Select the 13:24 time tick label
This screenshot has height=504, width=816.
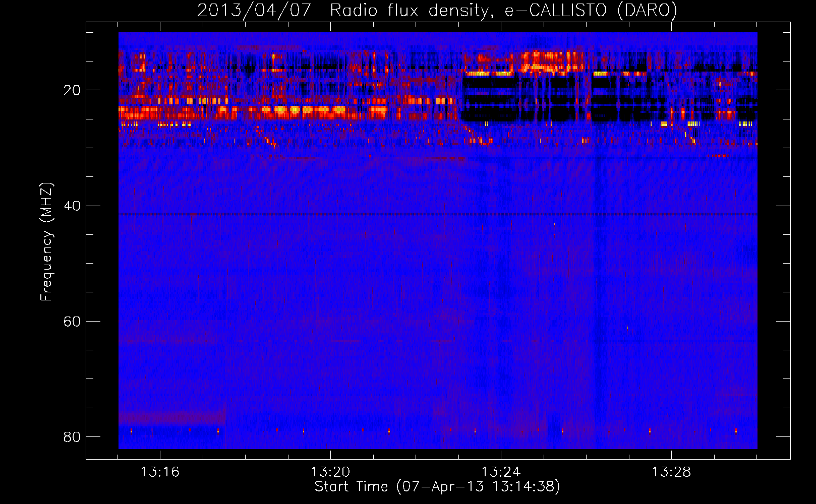pyautogui.click(x=501, y=472)
